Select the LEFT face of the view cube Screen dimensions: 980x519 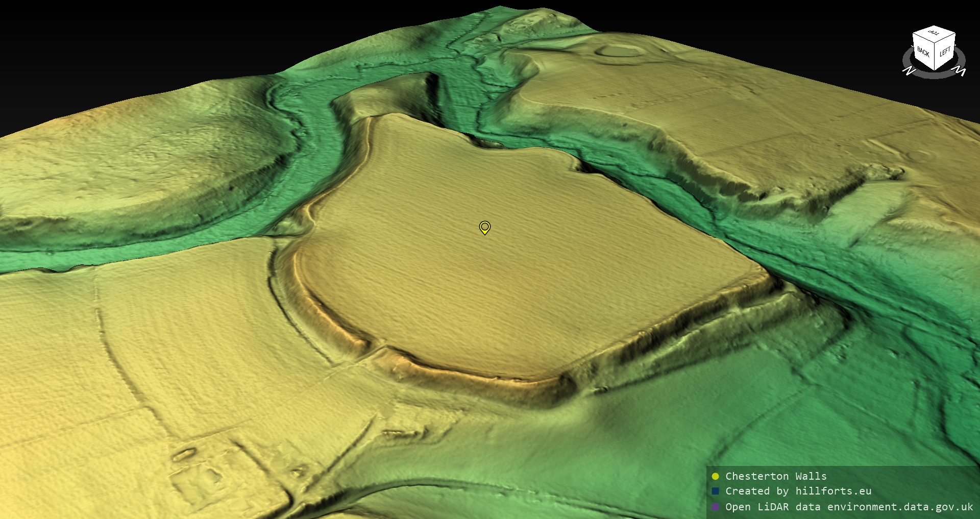[945, 52]
